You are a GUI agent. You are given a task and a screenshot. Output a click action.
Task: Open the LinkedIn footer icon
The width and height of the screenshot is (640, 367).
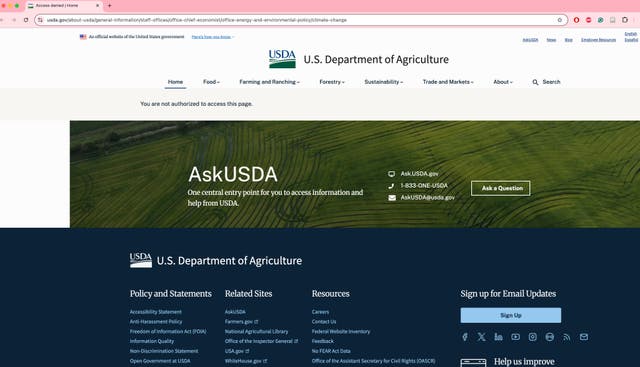click(498, 337)
